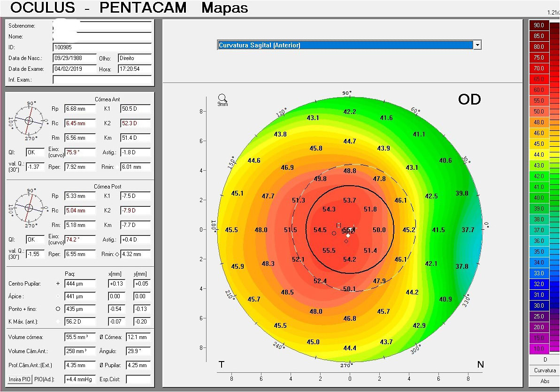Image resolution: width=560 pixels, height=392 pixels.
Task: Toggle the Abs absolute scale mode
Action: 544,381
